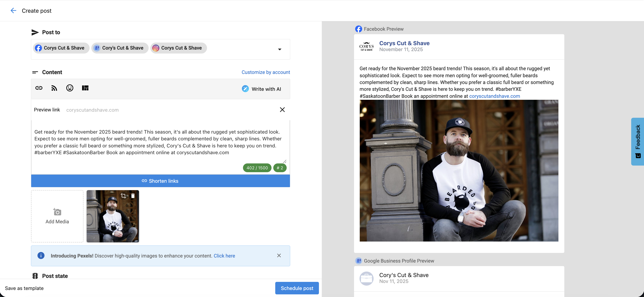Click the Write with AI magic wand

tap(245, 89)
